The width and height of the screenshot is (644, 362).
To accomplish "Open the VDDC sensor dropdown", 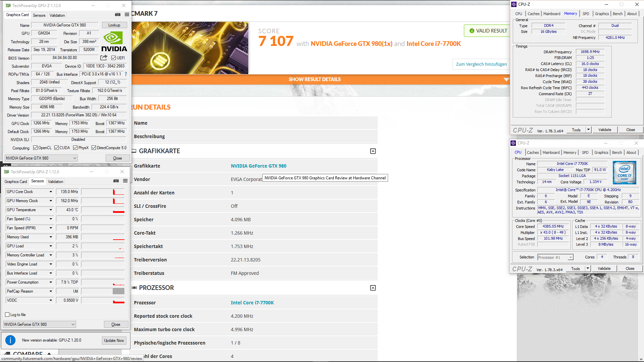I will click(x=51, y=300).
